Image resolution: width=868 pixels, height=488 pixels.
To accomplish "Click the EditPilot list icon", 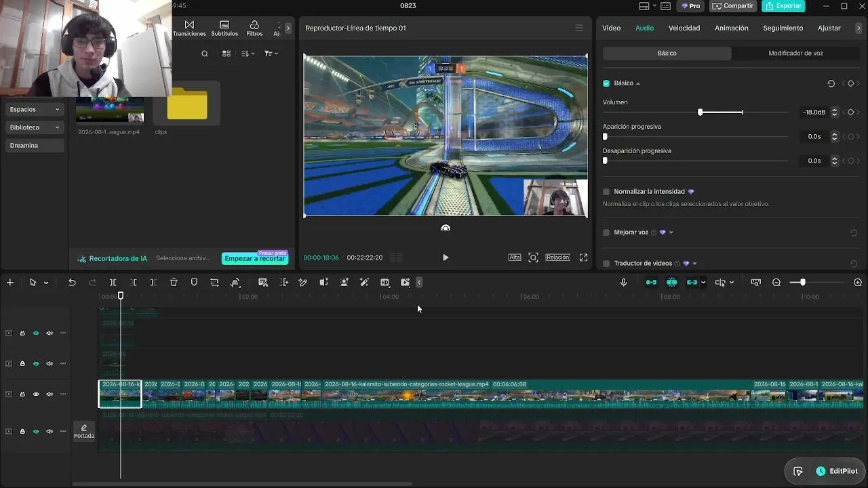I will point(798,471).
